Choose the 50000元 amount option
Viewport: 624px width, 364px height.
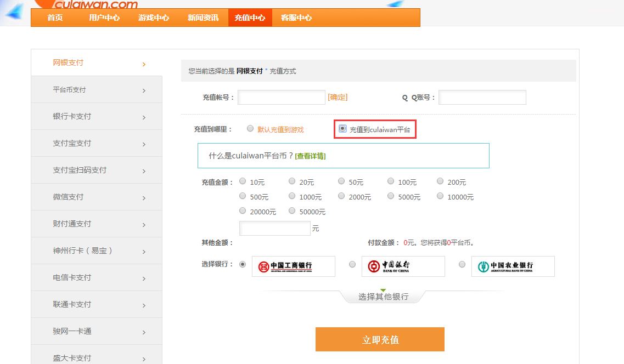[292, 211]
